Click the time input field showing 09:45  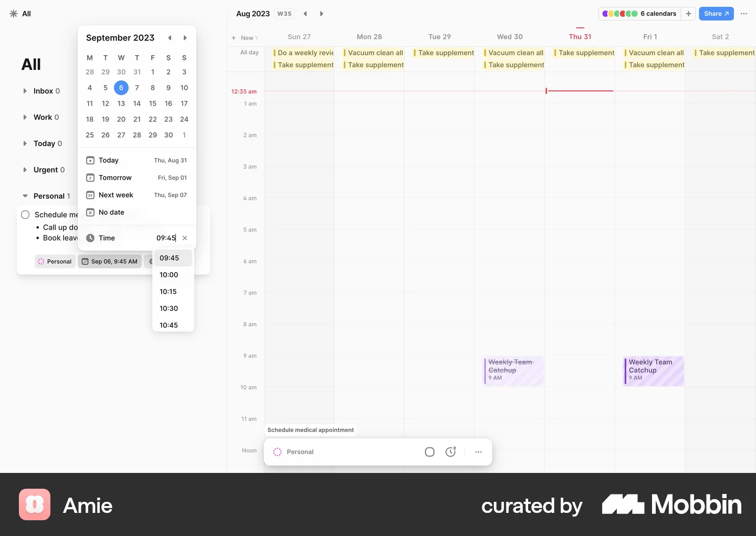[x=166, y=238]
